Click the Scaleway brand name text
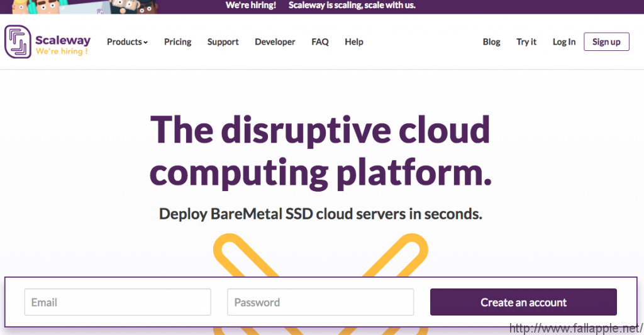Viewport: 644px width, 335px height. pyautogui.click(x=63, y=40)
